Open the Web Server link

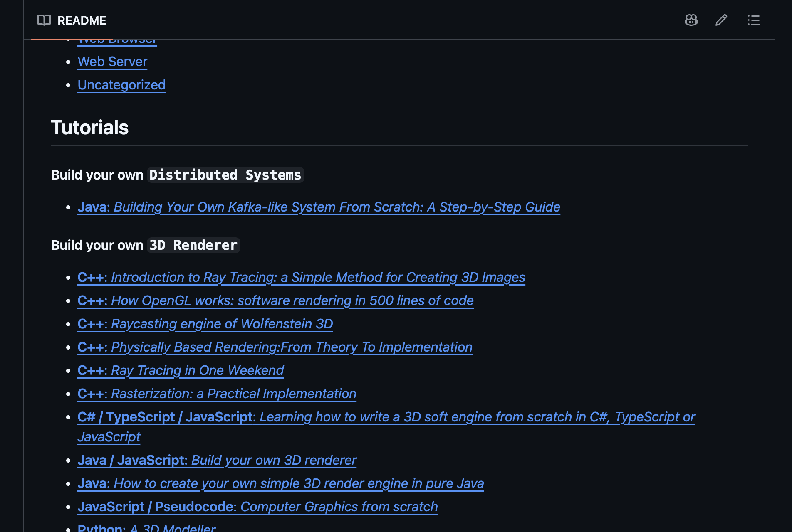[112, 62]
